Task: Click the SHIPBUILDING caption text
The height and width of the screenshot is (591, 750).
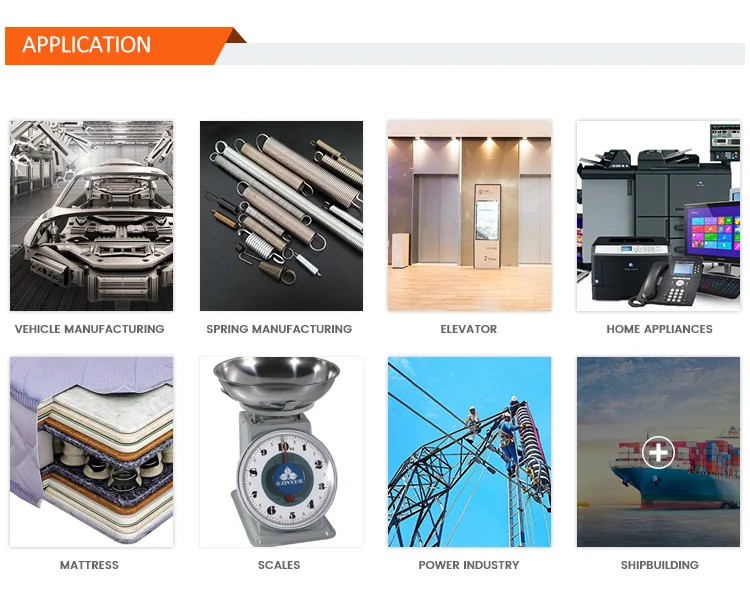Action: [x=660, y=565]
